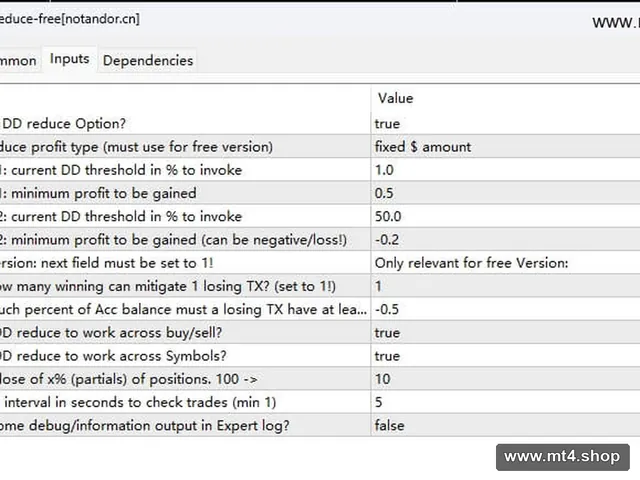The height and width of the screenshot is (480, 640).
Task: Edit the 1.0 DD threshold value
Action: coord(505,170)
